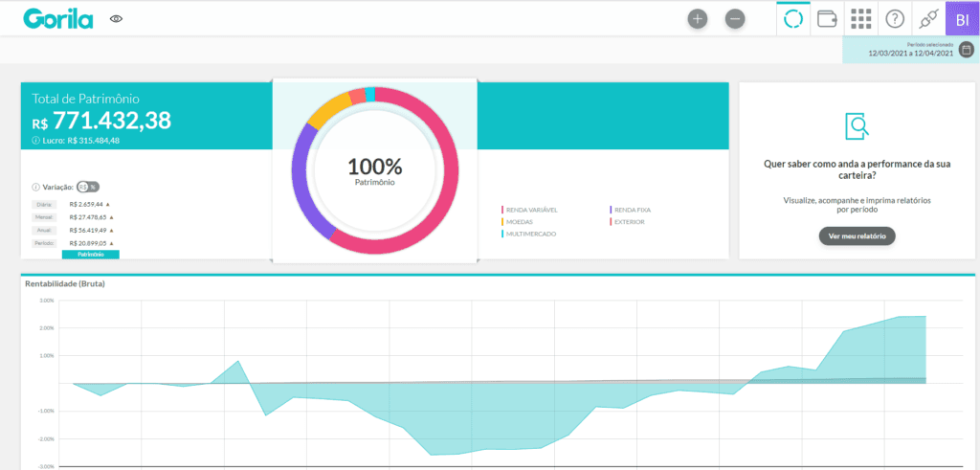
Task: Toggle Variação switch between R$ and %
Action: tap(88, 187)
